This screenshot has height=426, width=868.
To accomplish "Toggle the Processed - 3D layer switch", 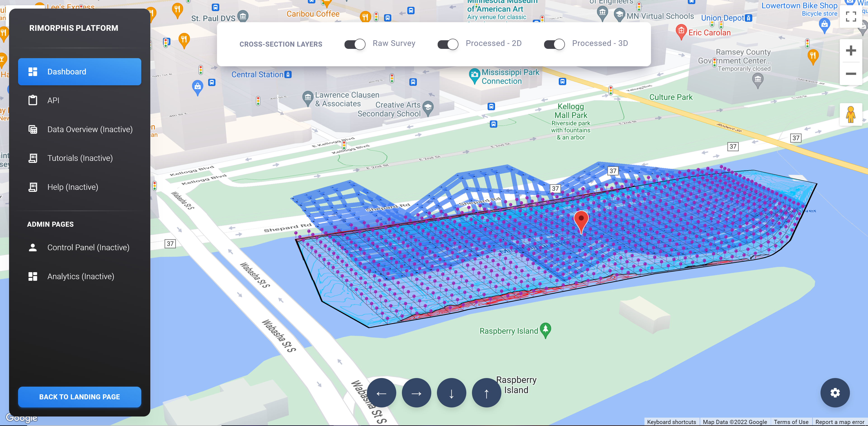I will (554, 44).
